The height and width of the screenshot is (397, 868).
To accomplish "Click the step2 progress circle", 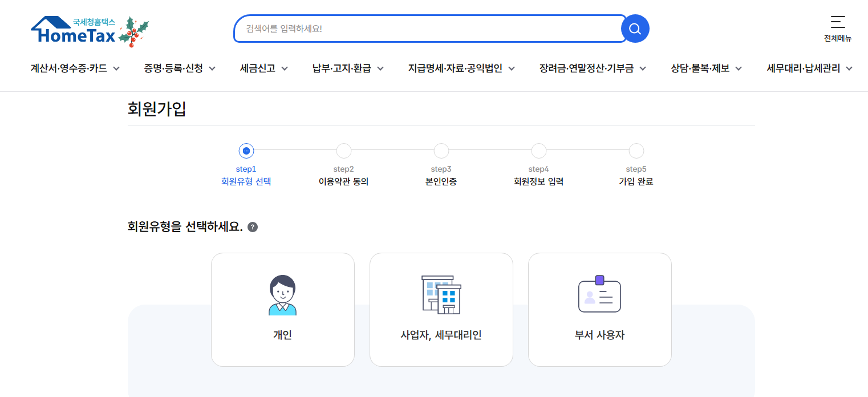I will tap(344, 151).
